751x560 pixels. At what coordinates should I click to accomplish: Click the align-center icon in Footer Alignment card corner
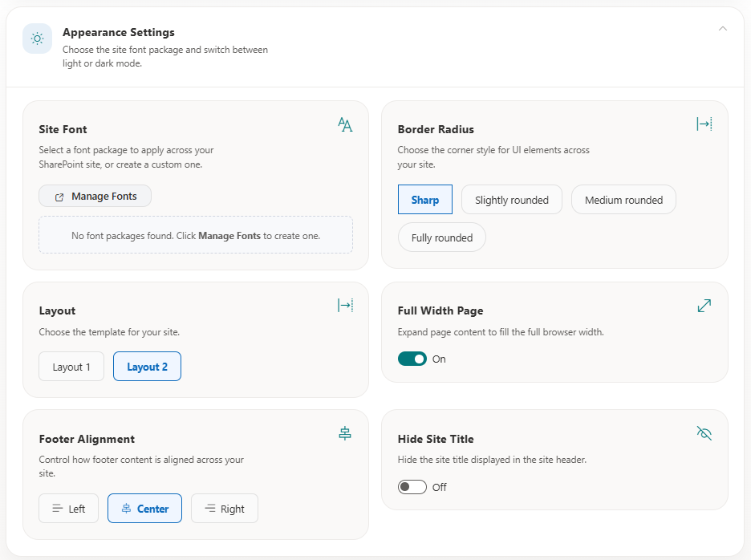pyautogui.click(x=345, y=433)
